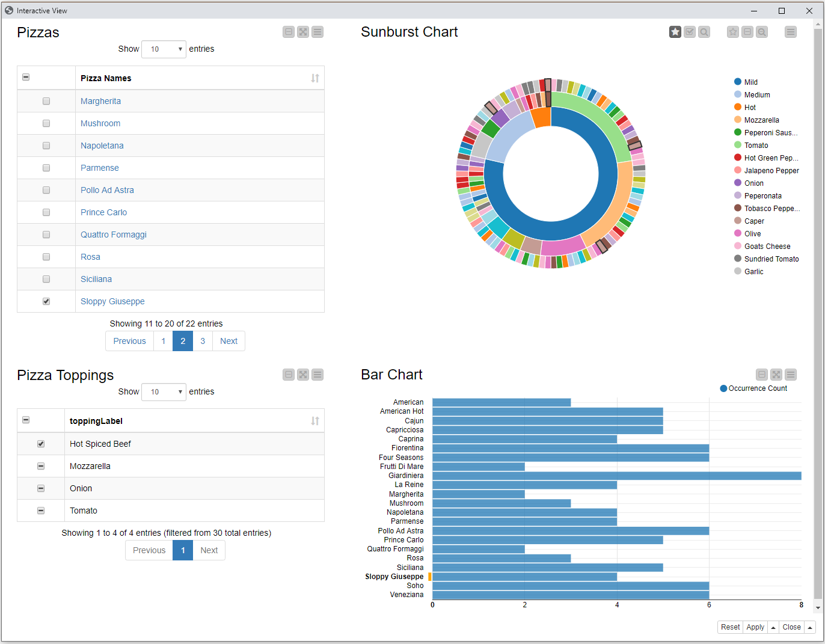This screenshot has width=825, height=644.
Task: Click the minus-box deselect icon in the Sunburst Chart toolbar
Action: point(747,32)
